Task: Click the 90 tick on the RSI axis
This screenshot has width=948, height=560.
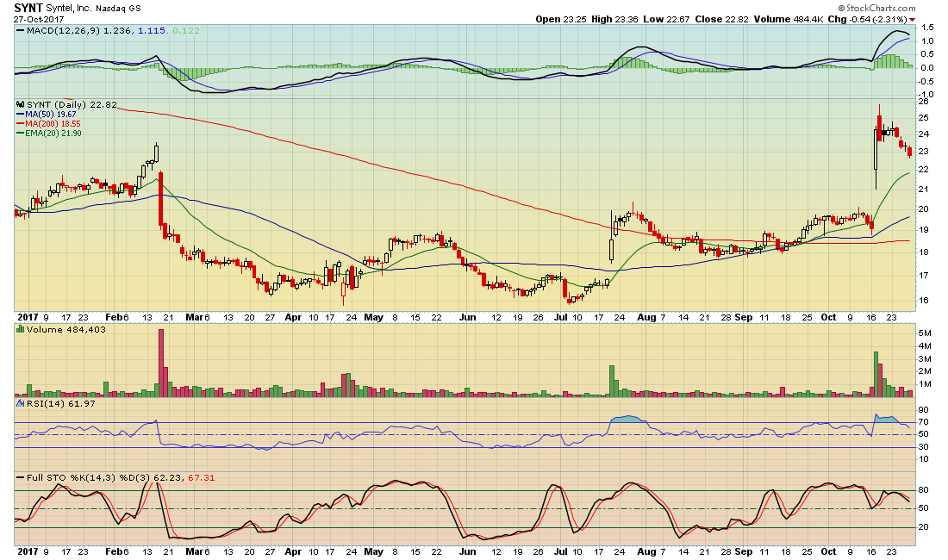Action: coord(923,409)
